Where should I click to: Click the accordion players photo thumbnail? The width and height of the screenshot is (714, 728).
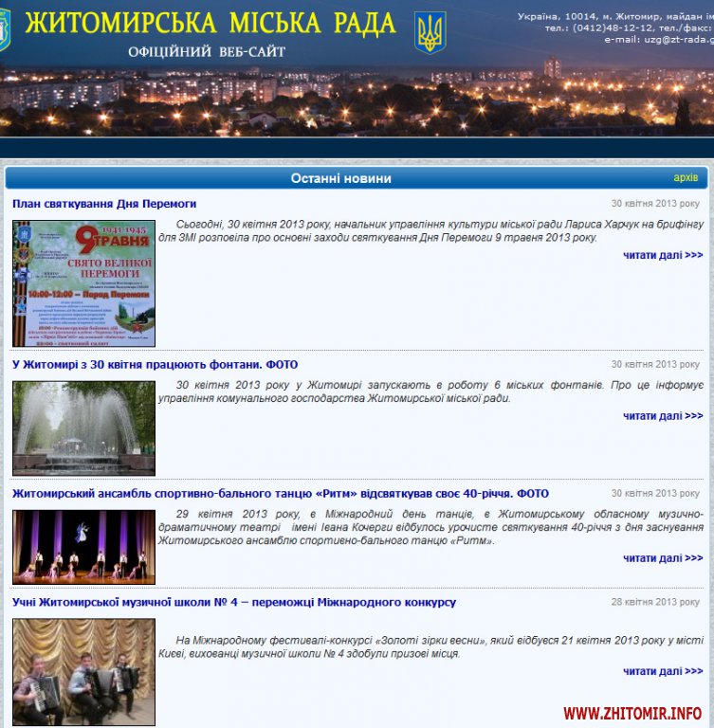click(83, 671)
